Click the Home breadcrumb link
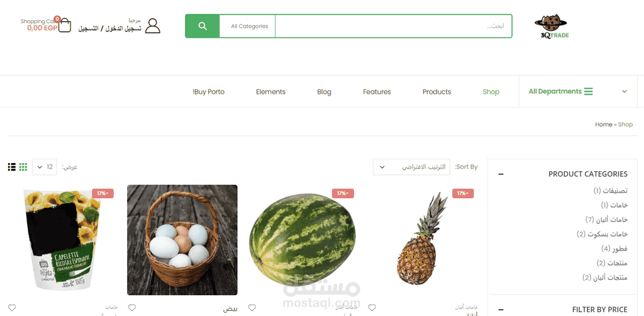 [x=603, y=125]
